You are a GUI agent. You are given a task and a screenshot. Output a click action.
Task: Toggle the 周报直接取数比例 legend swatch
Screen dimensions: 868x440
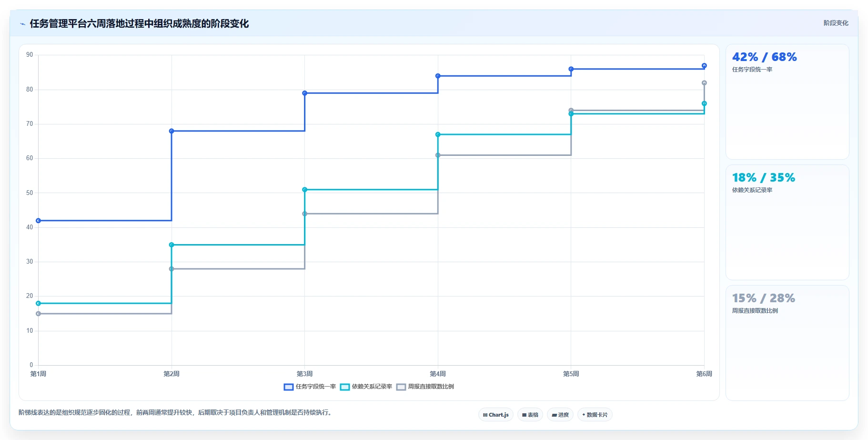click(x=401, y=387)
